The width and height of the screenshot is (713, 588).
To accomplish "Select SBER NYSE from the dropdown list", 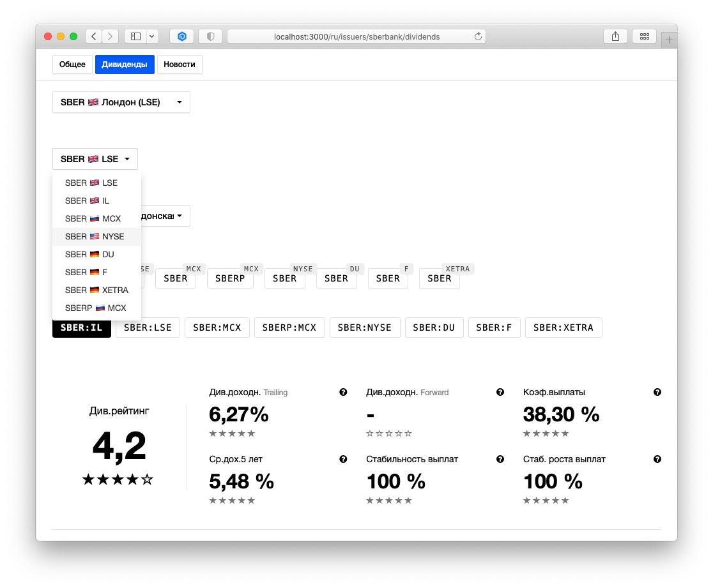I will click(x=97, y=236).
